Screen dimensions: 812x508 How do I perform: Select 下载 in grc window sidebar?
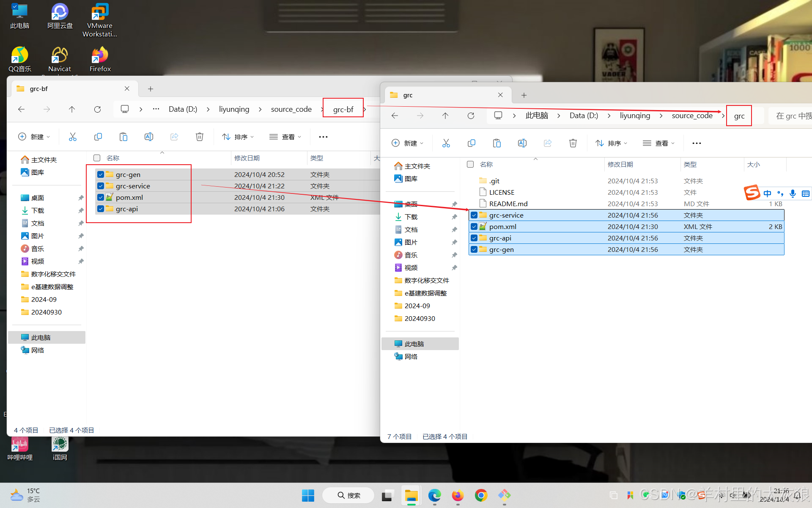click(411, 217)
